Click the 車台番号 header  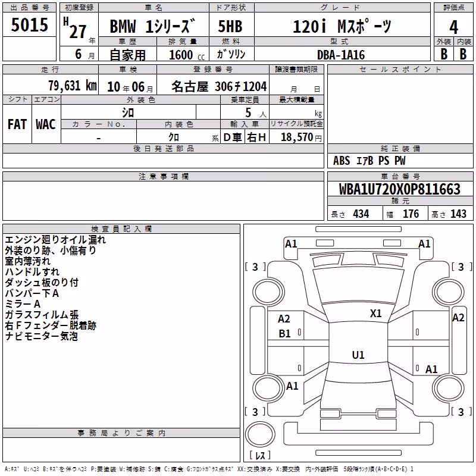400,176
